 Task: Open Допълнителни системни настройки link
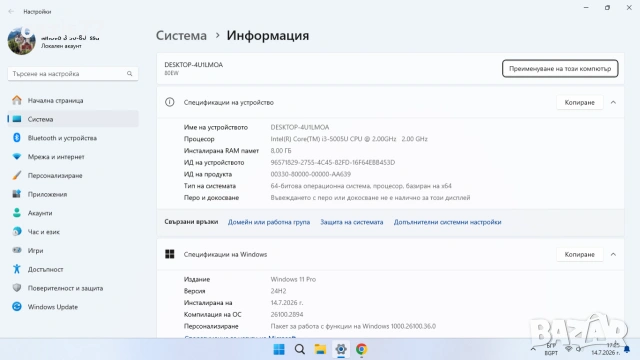pos(447,222)
